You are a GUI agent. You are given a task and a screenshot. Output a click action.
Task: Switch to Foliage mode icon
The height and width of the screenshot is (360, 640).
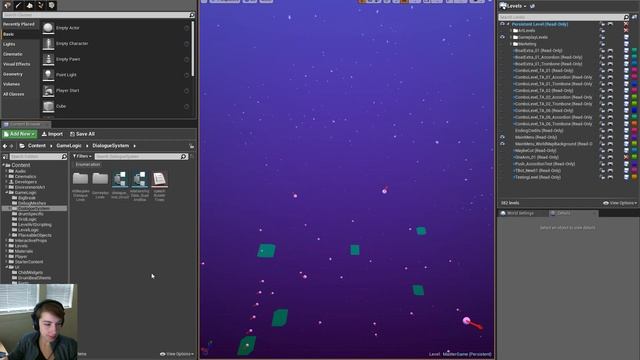[x=40, y=5]
